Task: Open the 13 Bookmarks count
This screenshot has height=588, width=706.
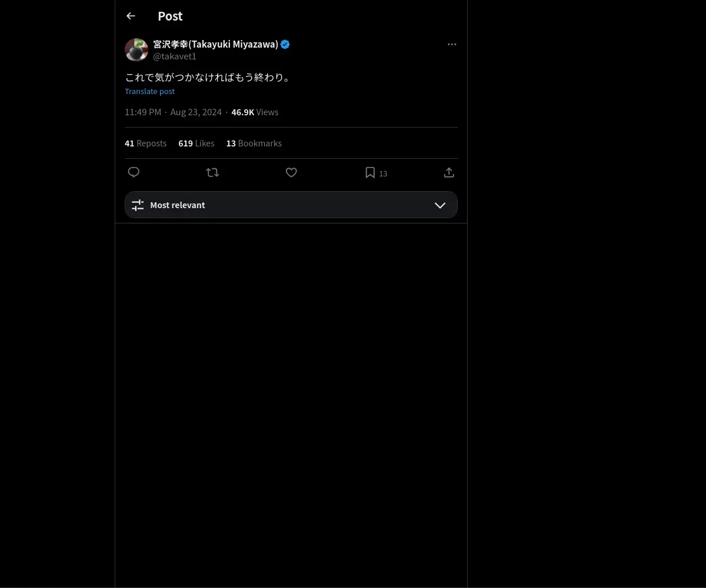Action: tap(254, 143)
